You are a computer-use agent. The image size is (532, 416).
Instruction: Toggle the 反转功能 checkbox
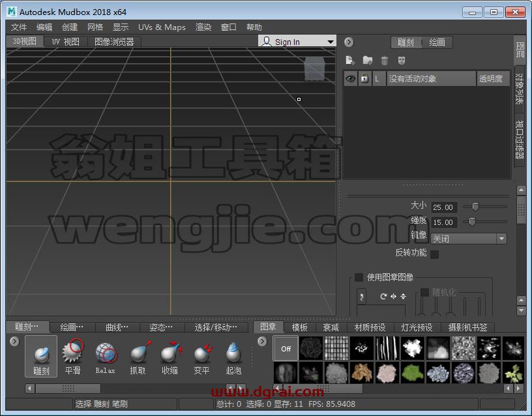tap(434, 254)
